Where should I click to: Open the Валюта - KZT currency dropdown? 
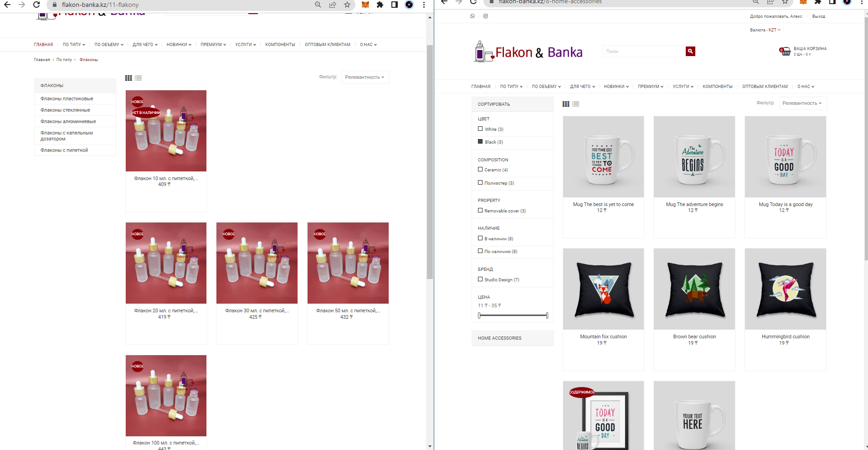[765, 30]
